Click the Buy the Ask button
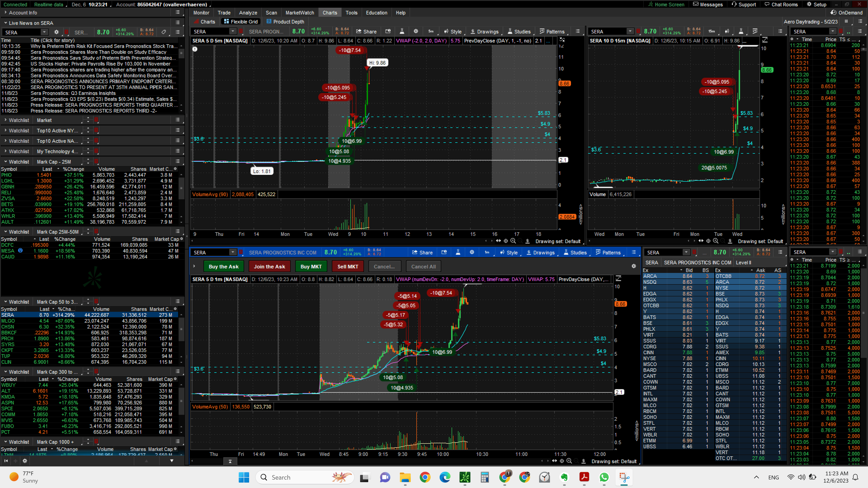 (x=223, y=266)
